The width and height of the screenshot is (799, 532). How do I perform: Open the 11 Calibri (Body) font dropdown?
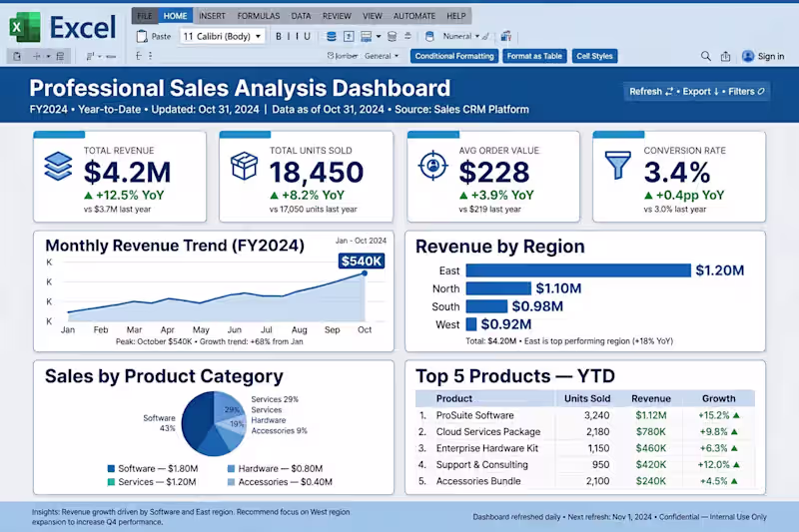(x=222, y=36)
